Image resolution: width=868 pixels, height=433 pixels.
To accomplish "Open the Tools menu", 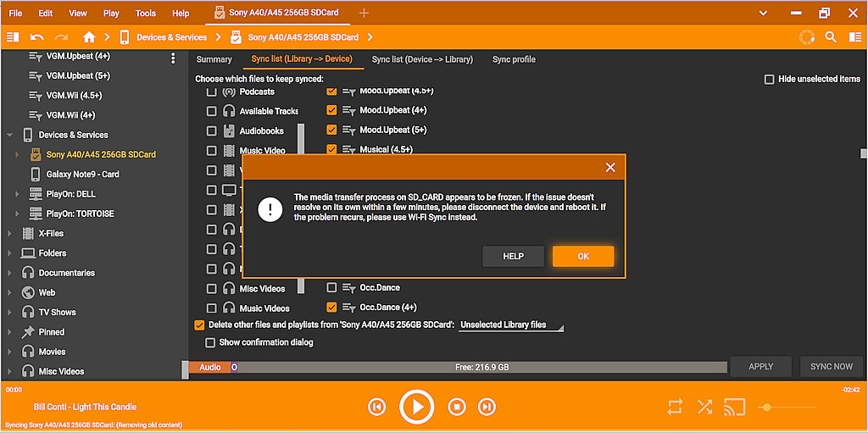I will (x=146, y=14).
